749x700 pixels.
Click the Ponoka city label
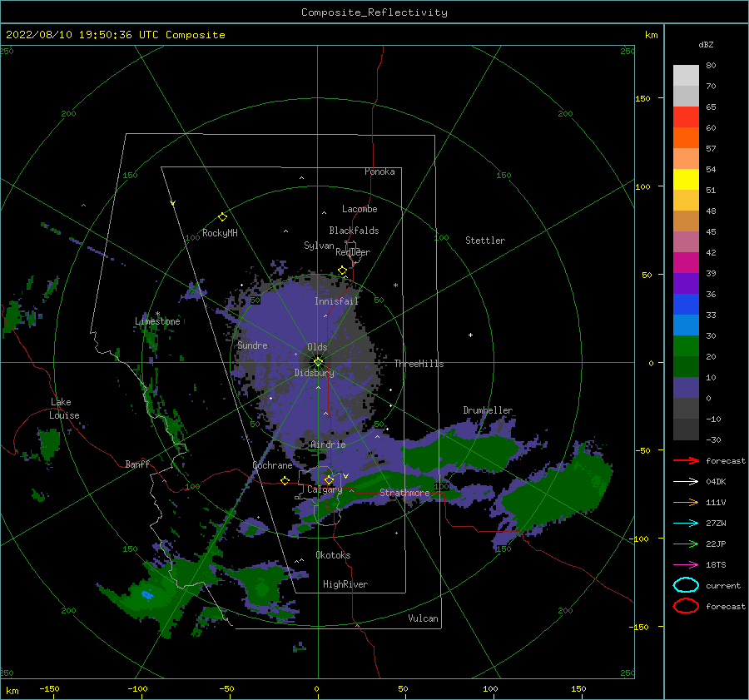[379, 171]
